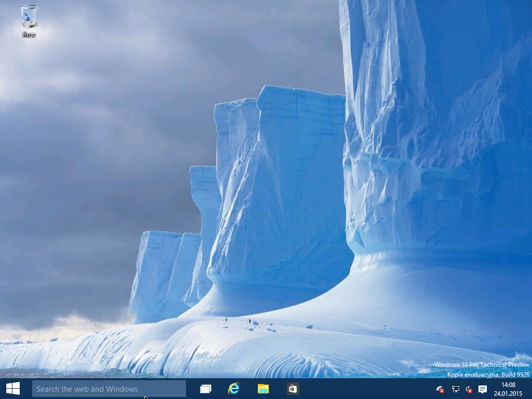Click the Windows 10 Pro Technical Preview watermark
Image resolution: width=532 pixels, height=399 pixels.
[482, 365]
